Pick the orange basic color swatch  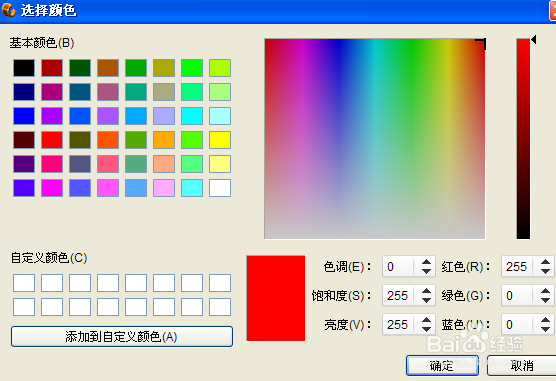coord(164,140)
